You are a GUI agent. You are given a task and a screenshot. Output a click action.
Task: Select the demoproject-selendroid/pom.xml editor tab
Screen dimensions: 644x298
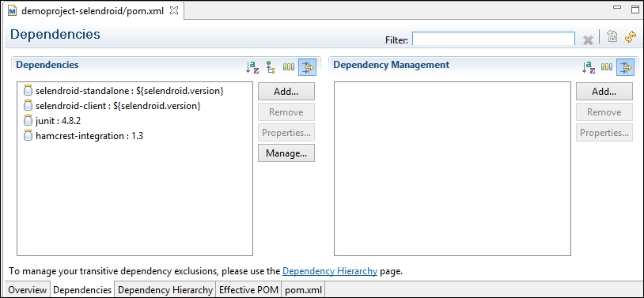(x=93, y=11)
